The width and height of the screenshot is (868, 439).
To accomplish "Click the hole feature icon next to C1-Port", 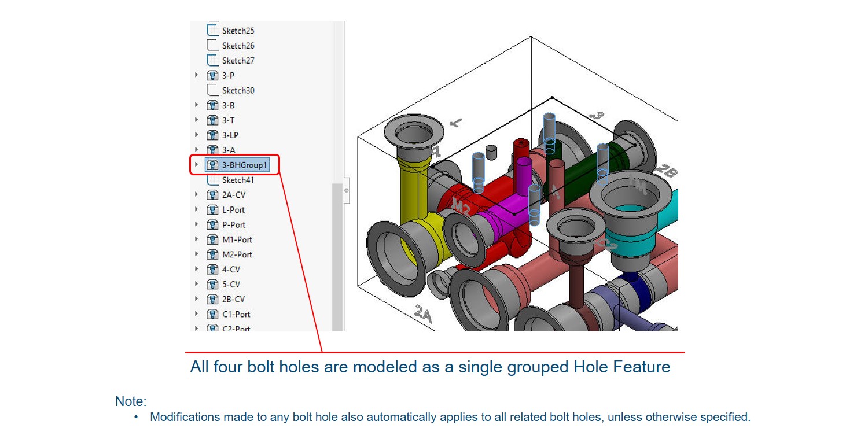I will (212, 314).
